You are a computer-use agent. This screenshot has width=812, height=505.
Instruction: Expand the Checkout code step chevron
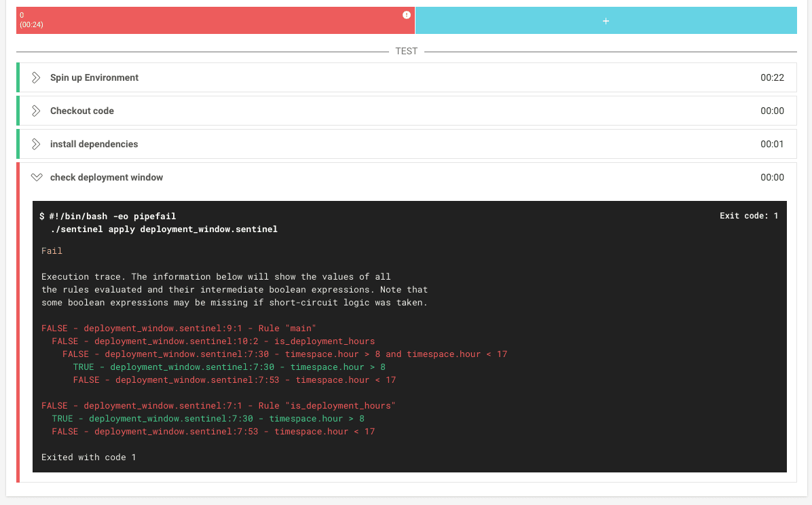point(37,111)
